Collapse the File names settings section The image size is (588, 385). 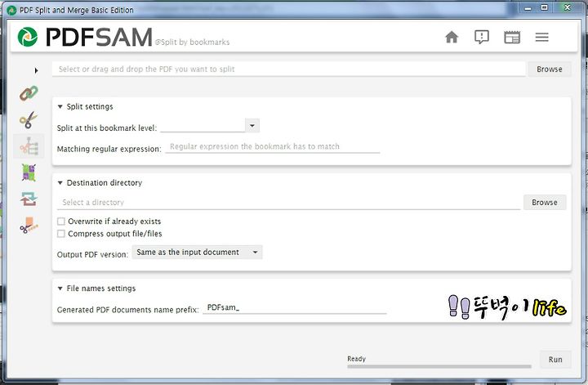(x=60, y=289)
